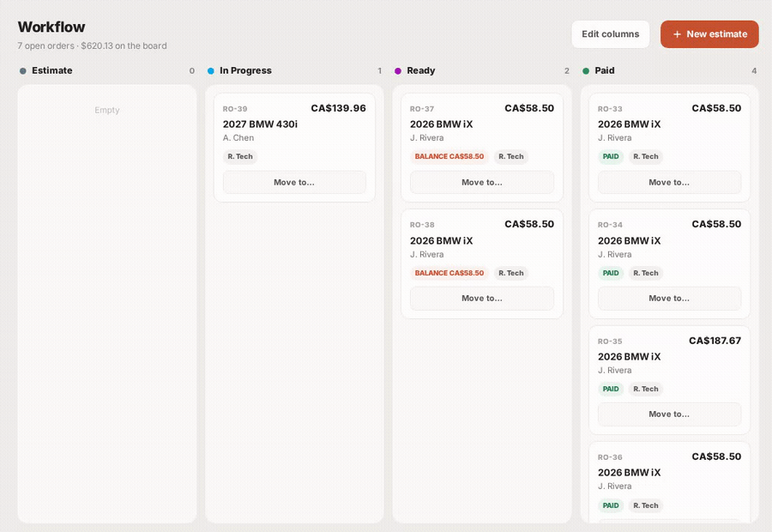Click the Paid column count 4
The width and height of the screenshot is (772, 532).
tap(754, 71)
